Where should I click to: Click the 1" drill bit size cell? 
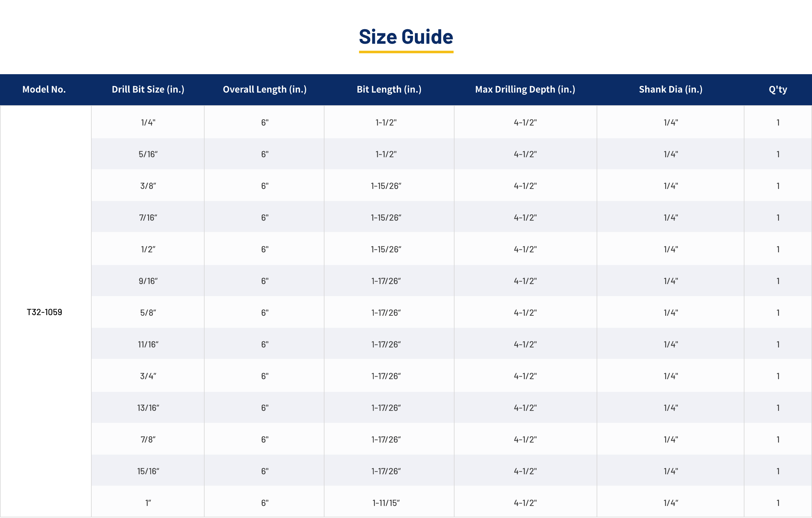pyautogui.click(x=148, y=503)
